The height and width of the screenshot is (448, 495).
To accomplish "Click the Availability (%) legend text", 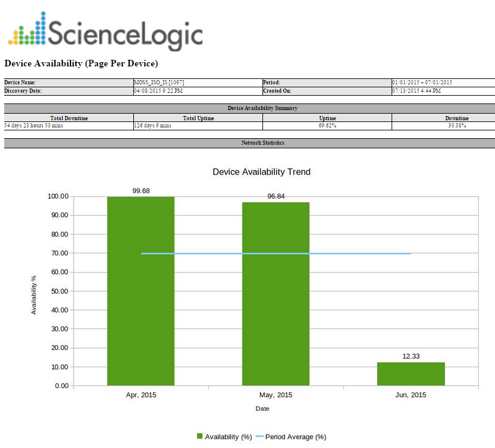I will click(228, 437).
